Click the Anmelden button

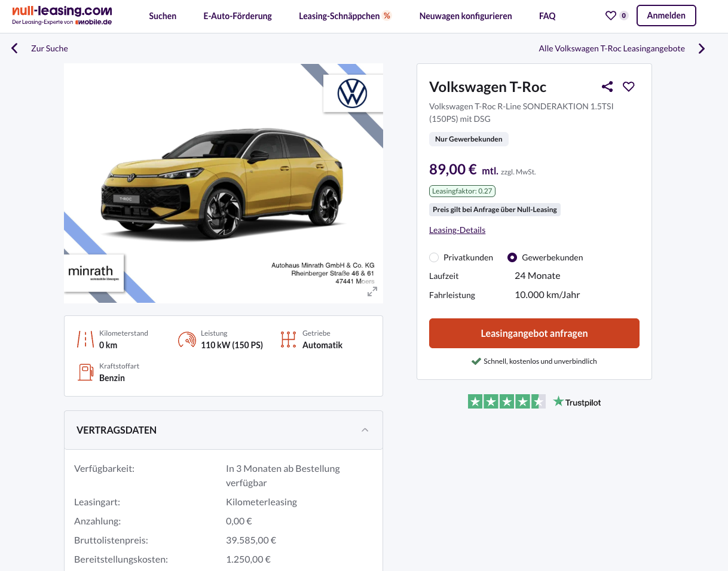coord(666,16)
